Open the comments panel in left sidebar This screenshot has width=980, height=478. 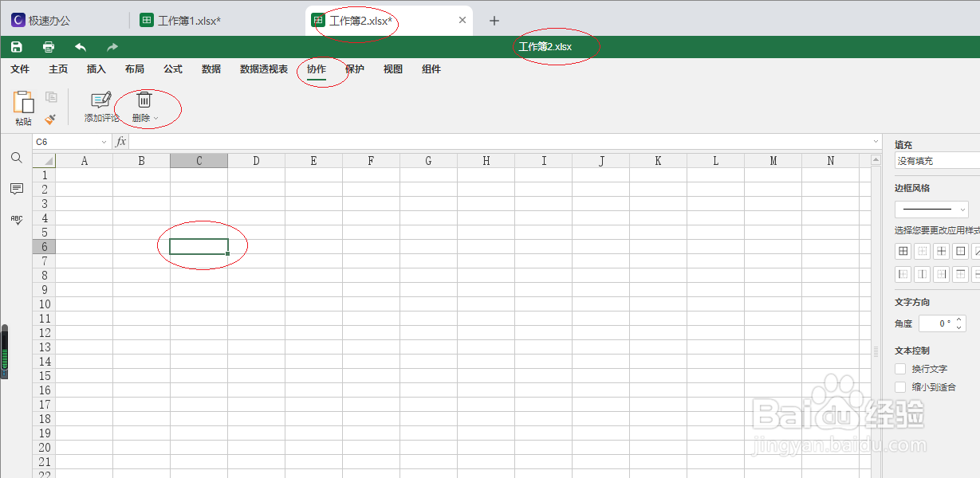coord(16,189)
